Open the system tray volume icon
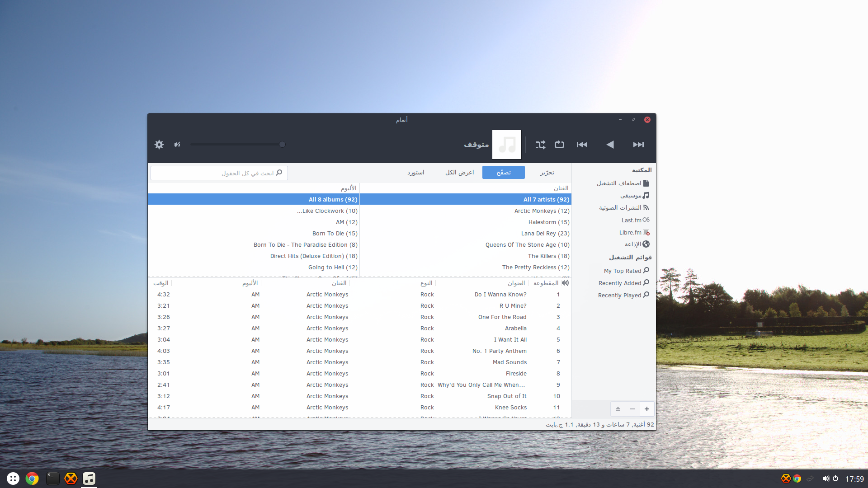This screenshot has height=488, width=868. click(x=826, y=479)
